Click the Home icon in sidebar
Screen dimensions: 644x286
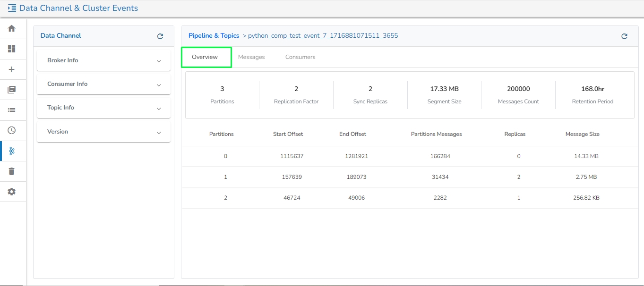pyautogui.click(x=12, y=28)
